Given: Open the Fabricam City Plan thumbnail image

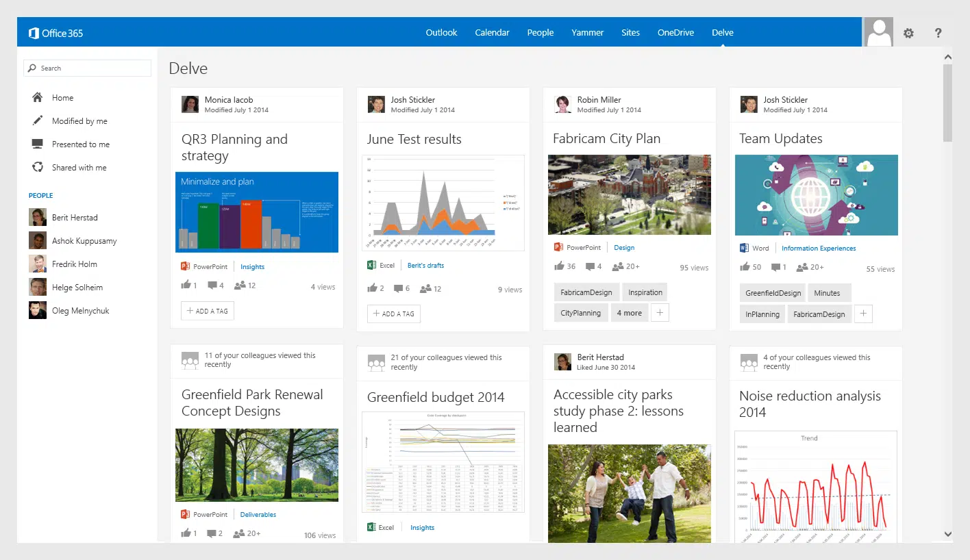Looking at the screenshot, I should tap(630, 195).
